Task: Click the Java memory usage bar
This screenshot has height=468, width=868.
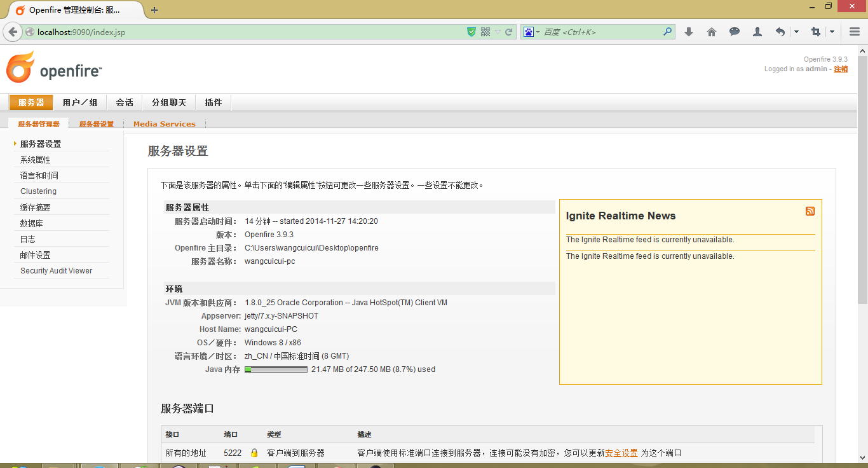Action: pos(276,369)
